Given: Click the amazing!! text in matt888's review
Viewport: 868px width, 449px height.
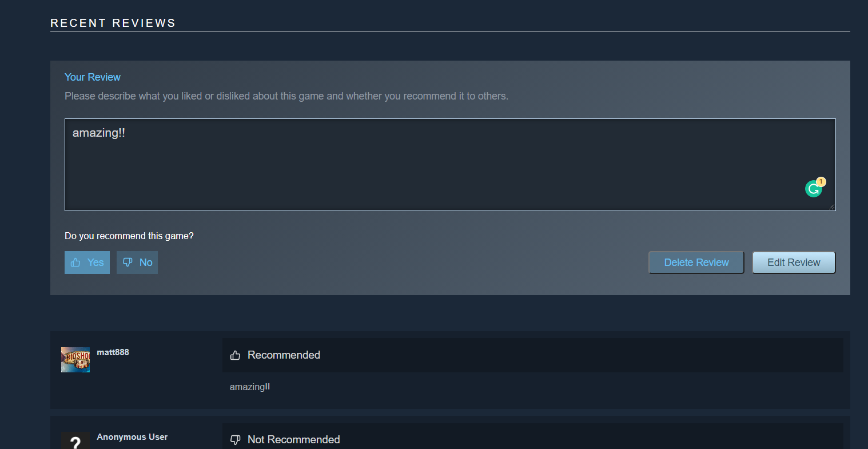Looking at the screenshot, I should point(250,387).
